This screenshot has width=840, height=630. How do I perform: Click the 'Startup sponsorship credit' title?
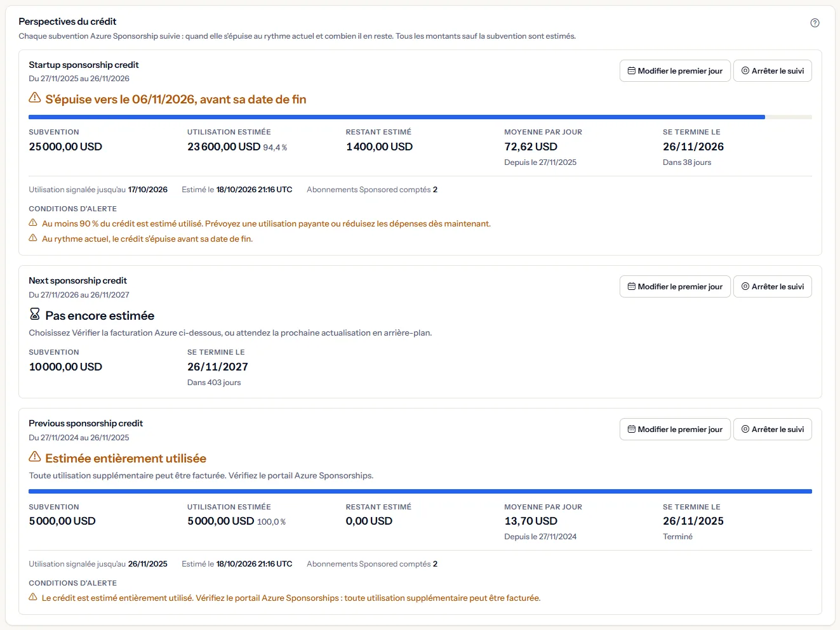point(84,65)
